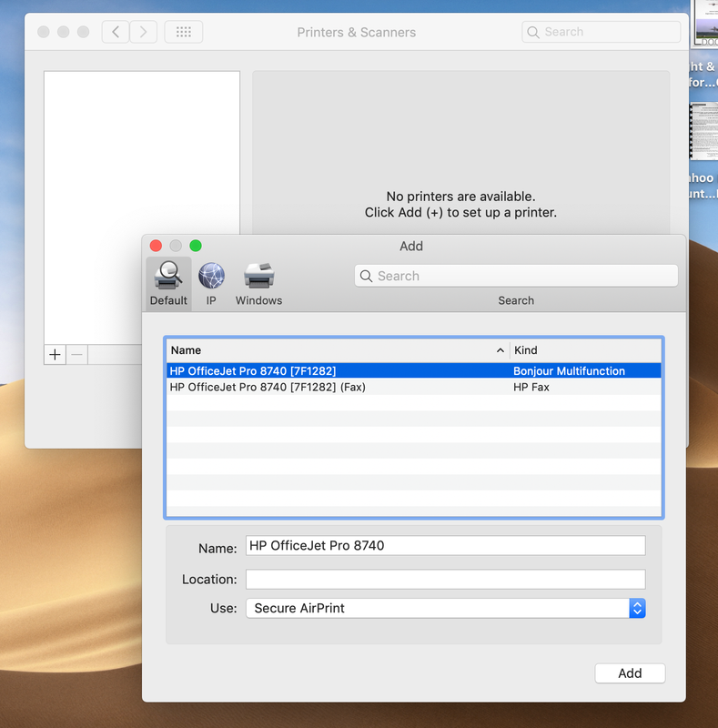This screenshot has width=718, height=728.
Task: Sort list by Kind column header
Action: [x=585, y=350]
